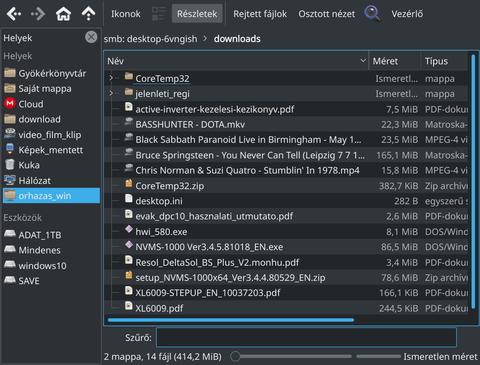Open Képek_mentett place
Screen dimensions: 480x365
coord(51,150)
